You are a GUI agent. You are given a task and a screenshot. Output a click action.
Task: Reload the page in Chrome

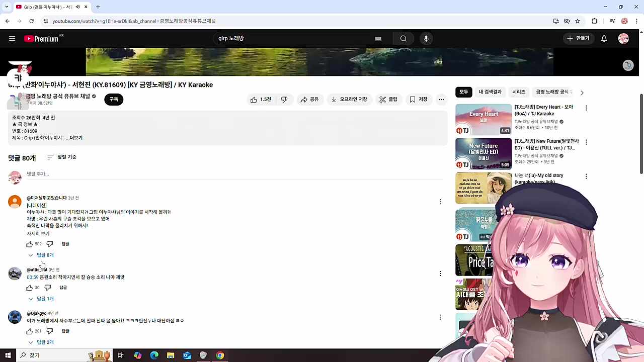tap(32, 21)
